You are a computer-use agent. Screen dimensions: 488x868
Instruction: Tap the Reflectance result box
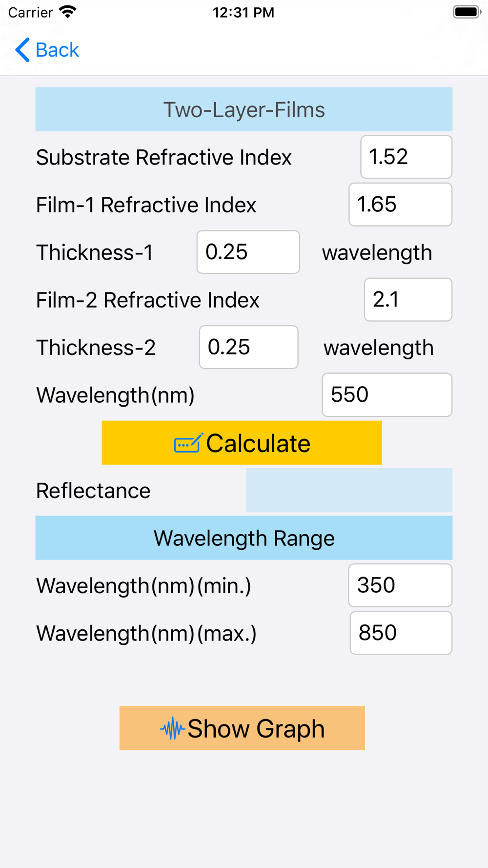(x=349, y=490)
